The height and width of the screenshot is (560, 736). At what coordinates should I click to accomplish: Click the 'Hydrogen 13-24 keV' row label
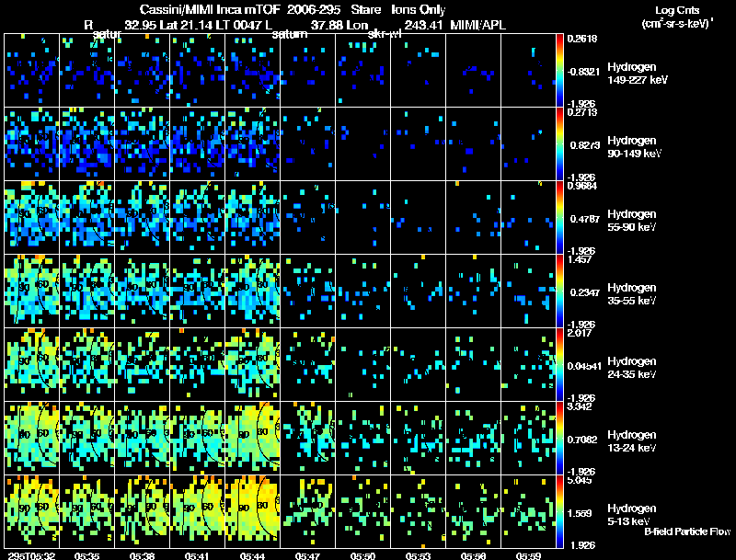(x=632, y=441)
